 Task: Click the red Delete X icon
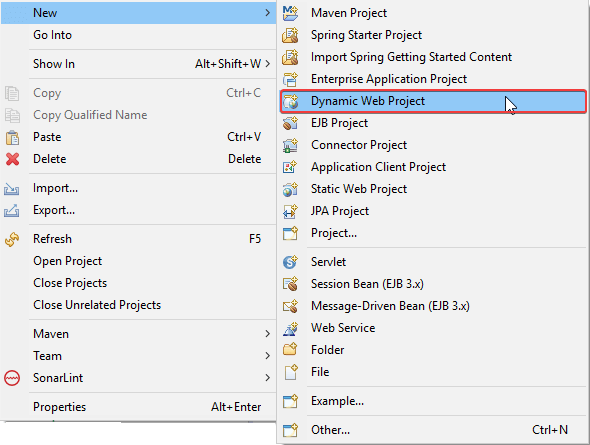12,159
